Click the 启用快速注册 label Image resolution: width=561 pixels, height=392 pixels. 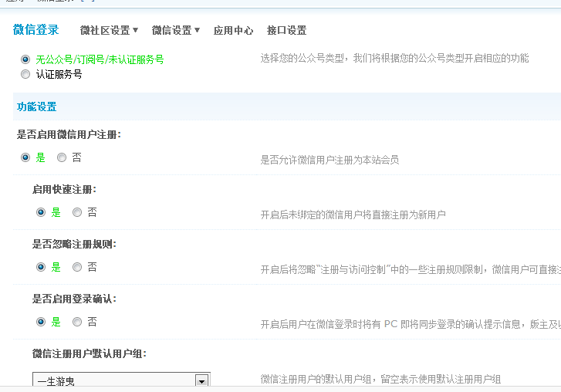[64, 190]
